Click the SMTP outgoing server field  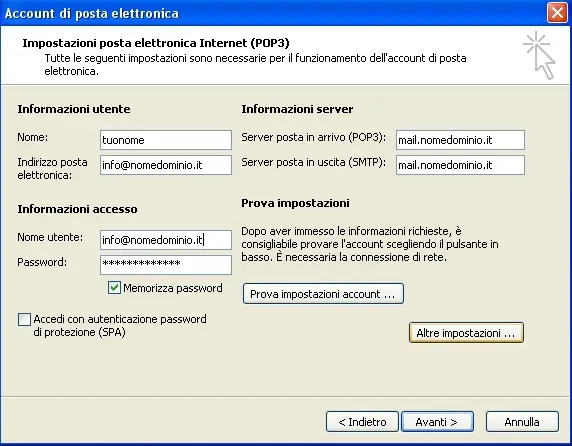tap(460, 165)
